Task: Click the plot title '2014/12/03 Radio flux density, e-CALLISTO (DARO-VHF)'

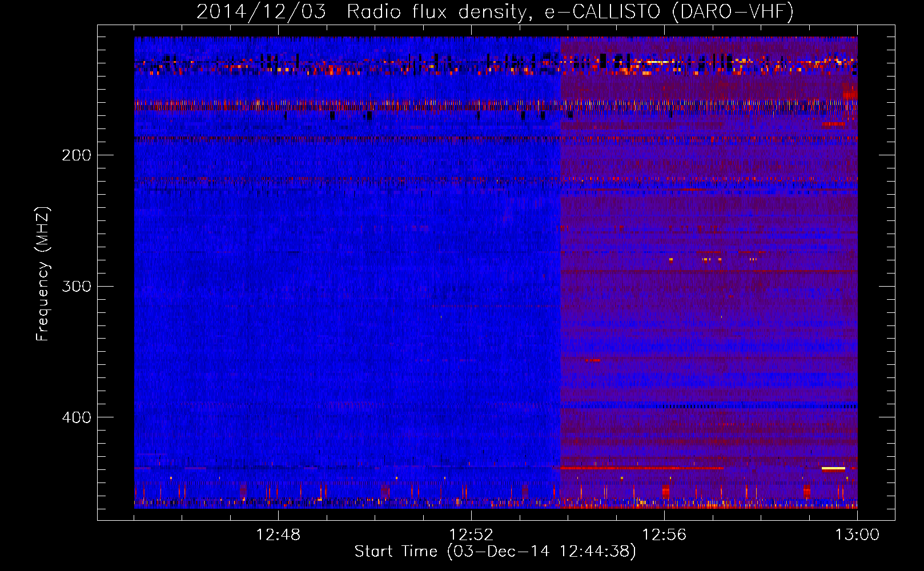Action: 495,11
